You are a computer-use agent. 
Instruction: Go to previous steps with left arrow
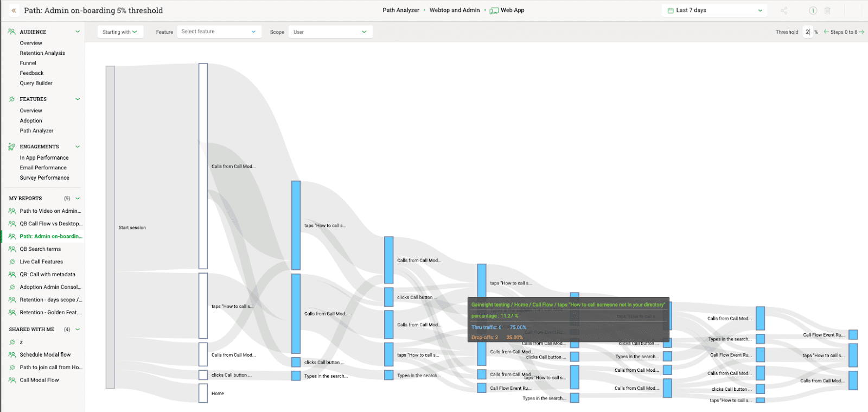tap(826, 32)
